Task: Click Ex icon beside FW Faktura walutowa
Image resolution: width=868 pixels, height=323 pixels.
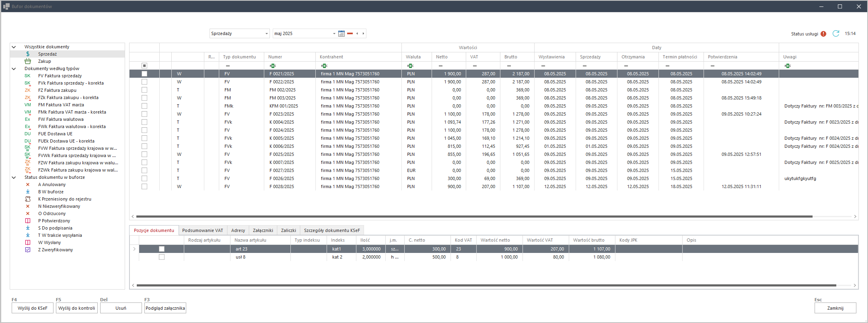Action: click(x=27, y=119)
